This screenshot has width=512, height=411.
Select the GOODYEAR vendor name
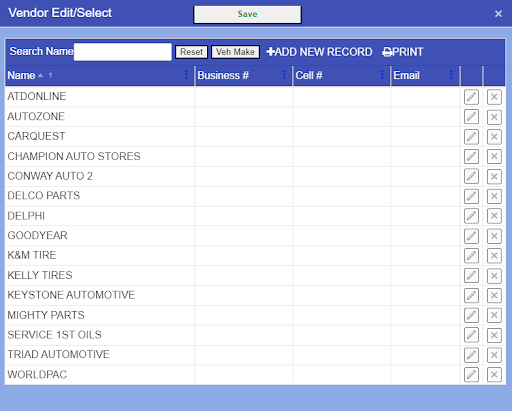pos(37,235)
